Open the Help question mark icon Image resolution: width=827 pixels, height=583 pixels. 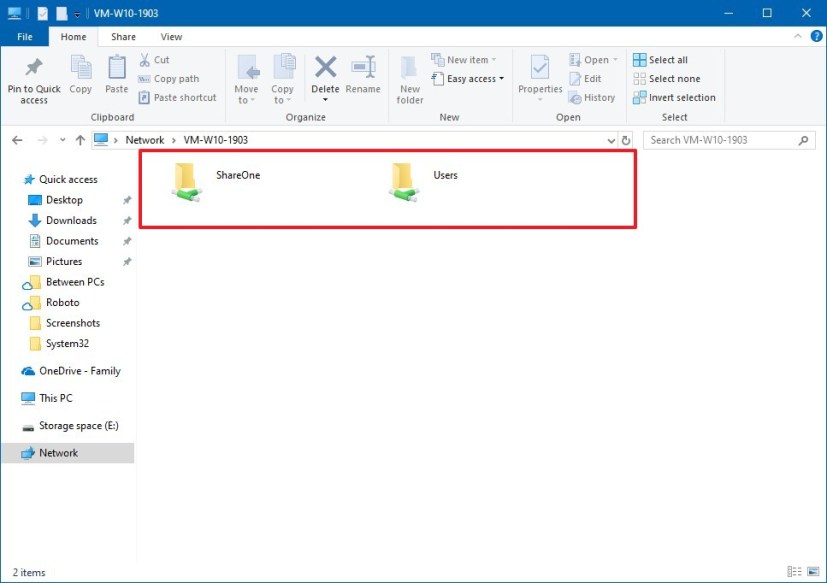[816, 36]
